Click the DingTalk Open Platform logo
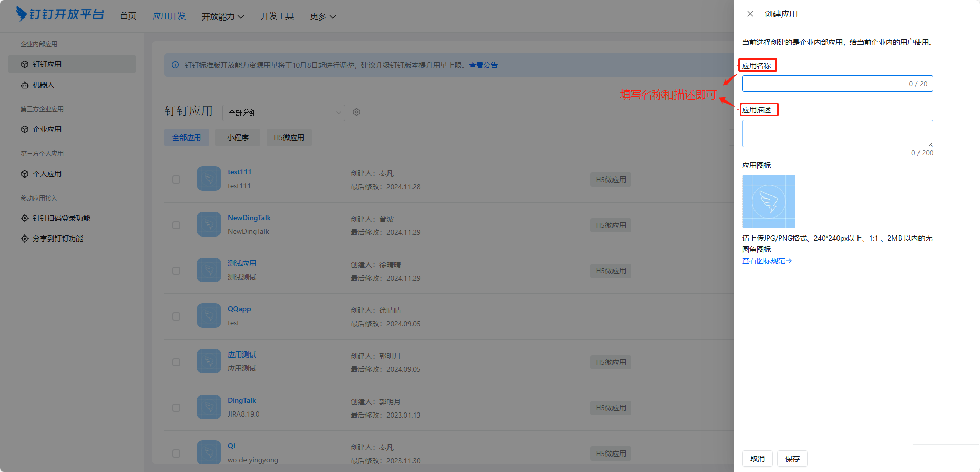 click(60, 14)
